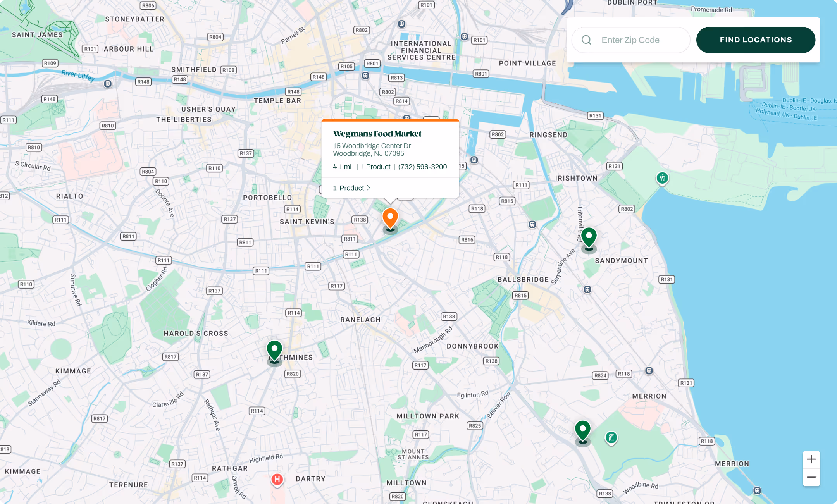This screenshot has width=837, height=504.
Task: Click the station icon below the R801 badge near R105
Action: [365, 76]
